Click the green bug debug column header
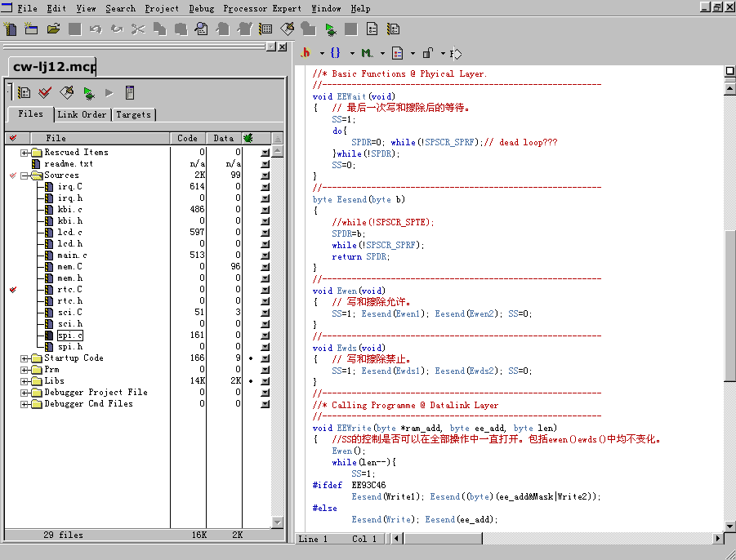Image resolution: width=736 pixels, height=560 pixels. [x=248, y=138]
